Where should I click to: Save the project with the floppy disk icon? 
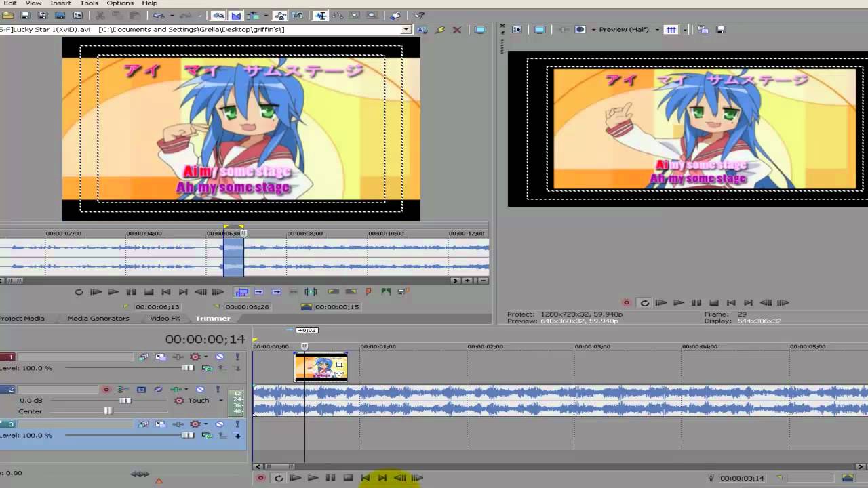tap(26, 15)
